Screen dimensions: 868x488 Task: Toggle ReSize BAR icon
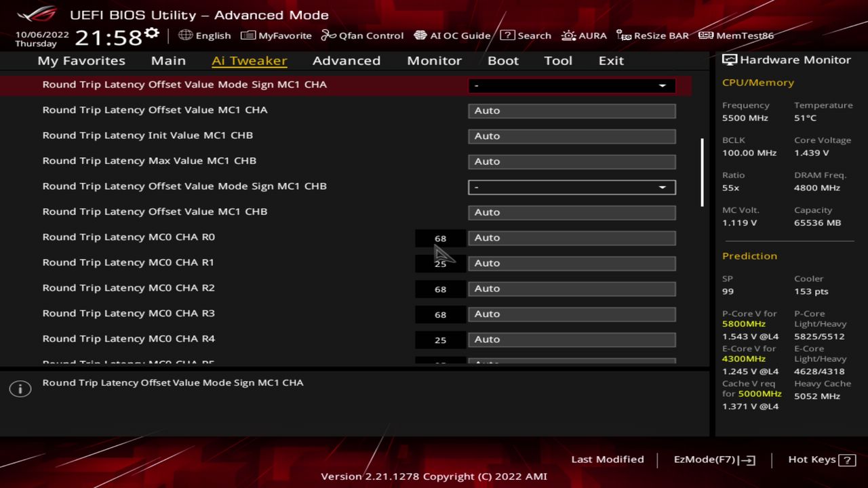[x=624, y=35]
